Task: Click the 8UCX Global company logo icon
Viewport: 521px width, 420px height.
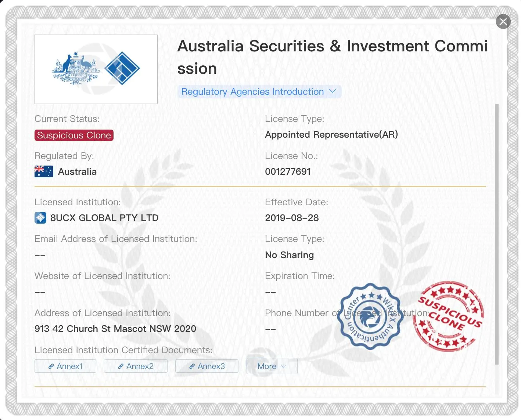Action: 40,218
